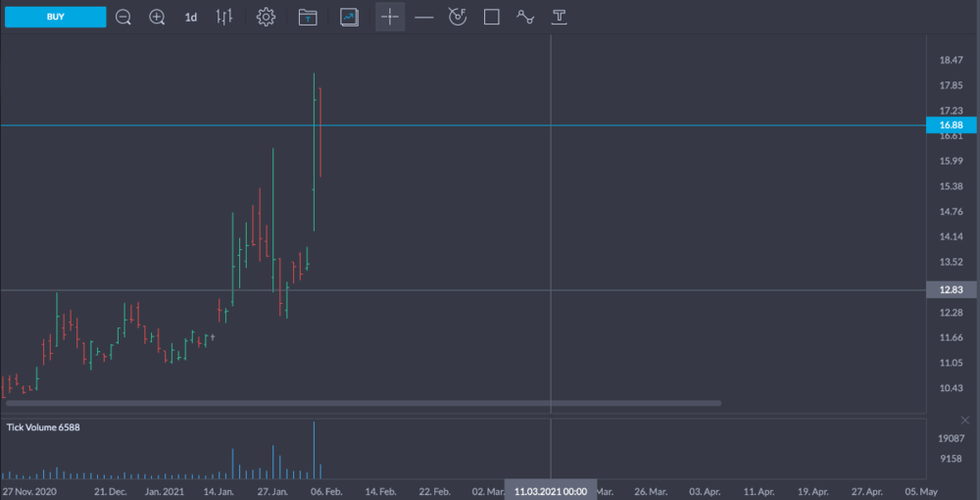Screen dimensions: 980x500
Task: Click the chart's horizontal scrollbar
Action: 364,403
